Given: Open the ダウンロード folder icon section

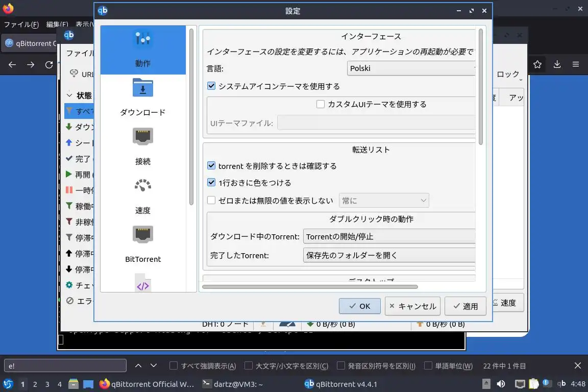Looking at the screenshot, I should (143, 88).
